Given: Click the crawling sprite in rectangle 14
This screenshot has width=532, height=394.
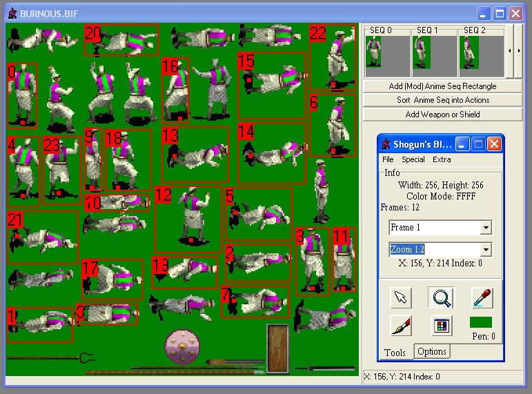Looking at the screenshot, I should click(272, 153).
